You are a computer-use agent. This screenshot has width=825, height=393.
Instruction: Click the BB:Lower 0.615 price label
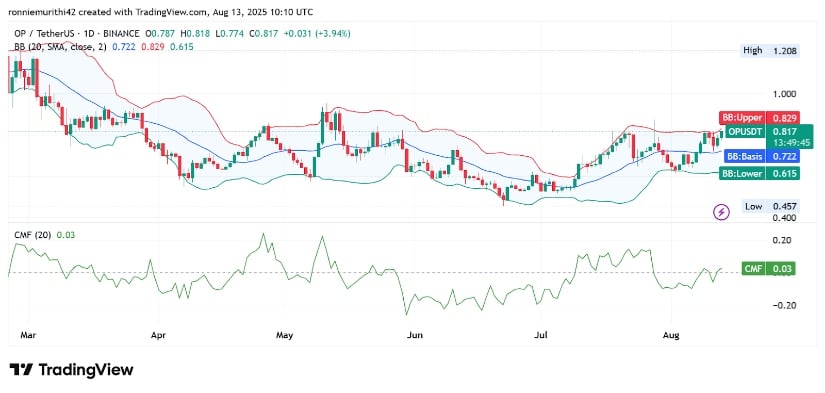pos(760,174)
